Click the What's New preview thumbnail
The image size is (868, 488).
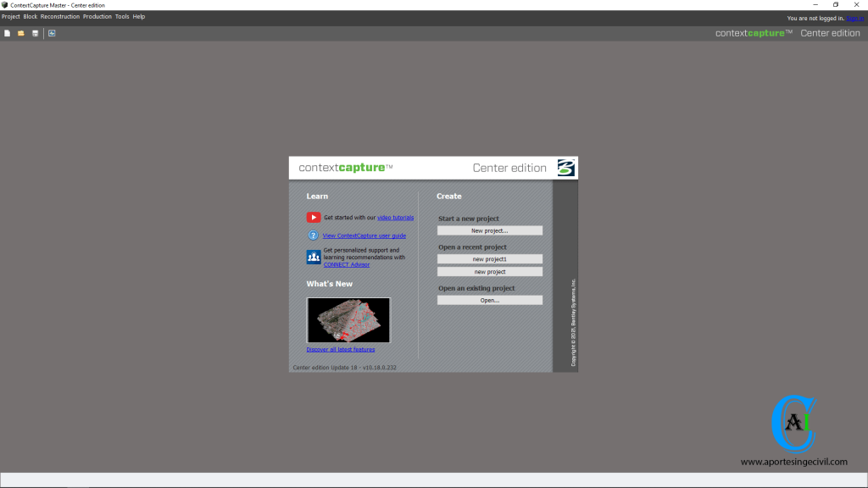348,319
